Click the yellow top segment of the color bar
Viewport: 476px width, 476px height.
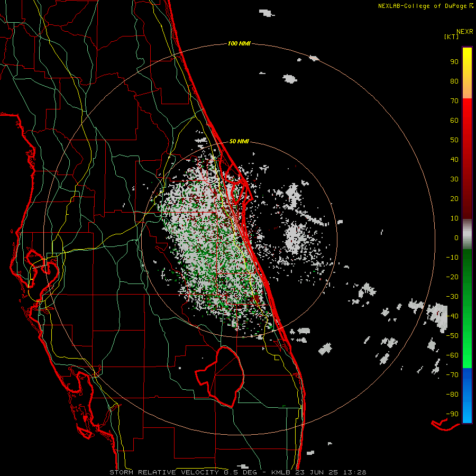(x=467, y=73)
